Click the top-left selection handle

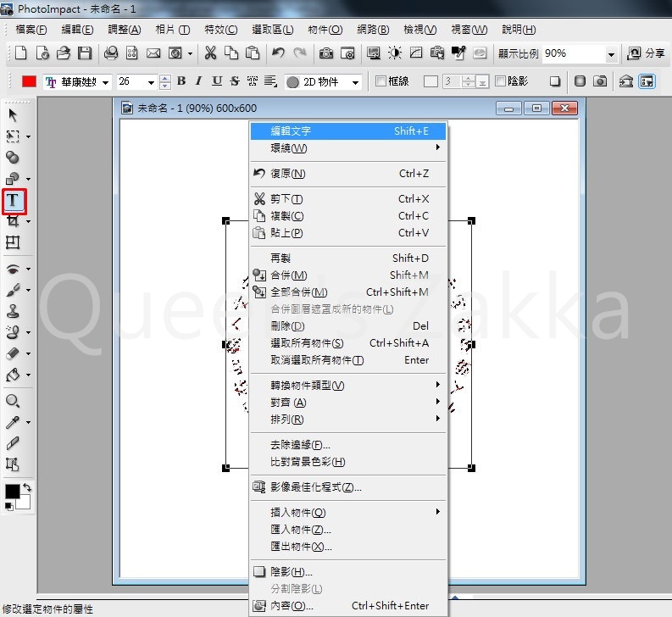click(226, 221)
